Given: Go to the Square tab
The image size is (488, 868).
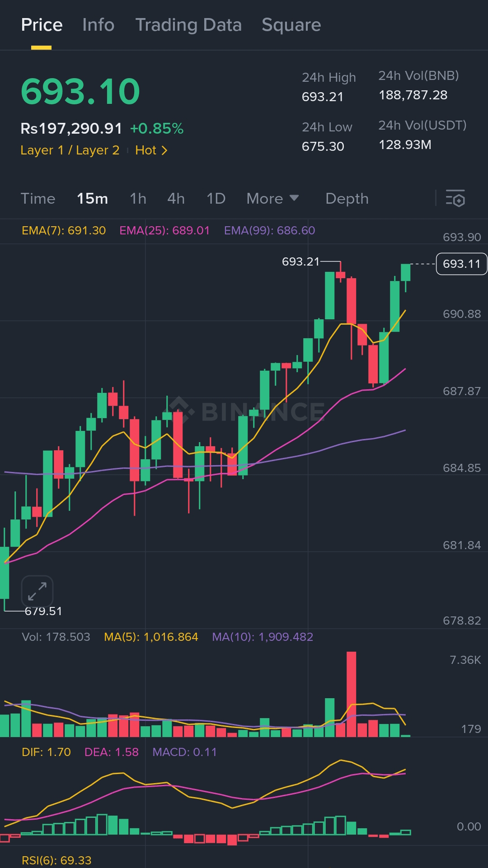Looking at the screenshot, I should tap(291, 25).
